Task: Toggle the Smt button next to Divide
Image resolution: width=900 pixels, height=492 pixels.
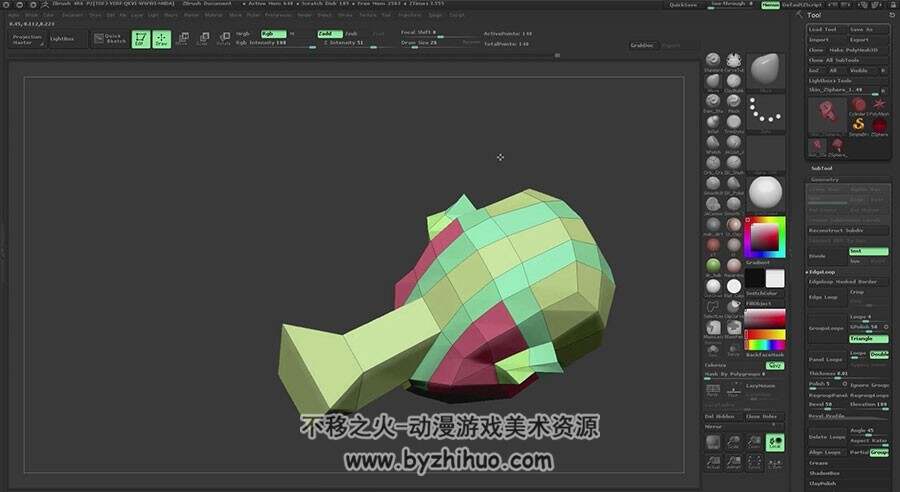Action: [868, 251]
